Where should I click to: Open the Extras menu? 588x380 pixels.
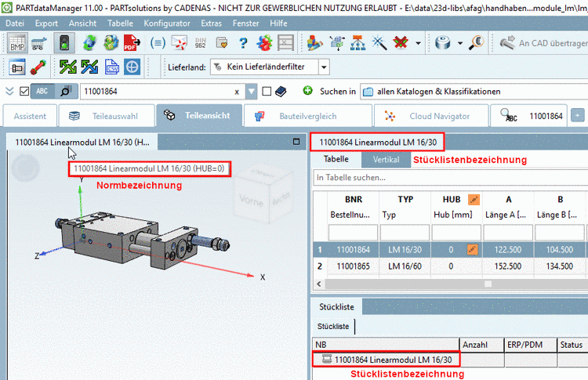(x=211, y=24)
